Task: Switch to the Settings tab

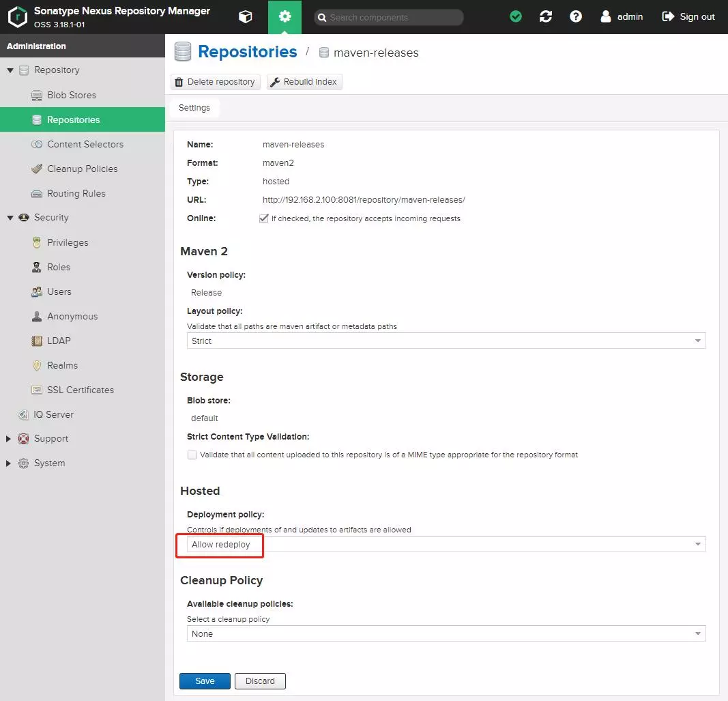Action: tap(194, 107)
